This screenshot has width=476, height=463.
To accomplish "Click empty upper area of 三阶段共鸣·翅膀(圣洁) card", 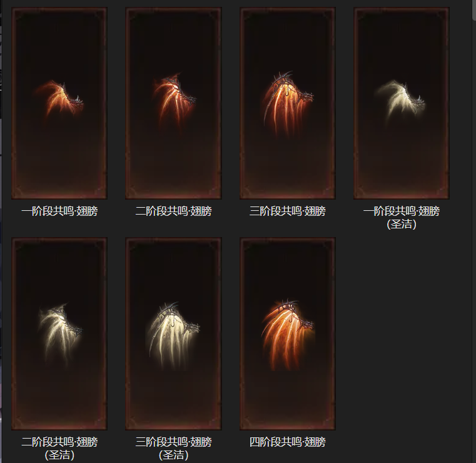I will coord(173,270).
